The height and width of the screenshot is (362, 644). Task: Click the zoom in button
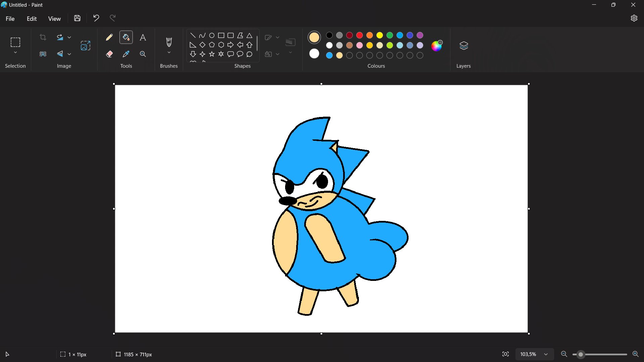point(635,354)
